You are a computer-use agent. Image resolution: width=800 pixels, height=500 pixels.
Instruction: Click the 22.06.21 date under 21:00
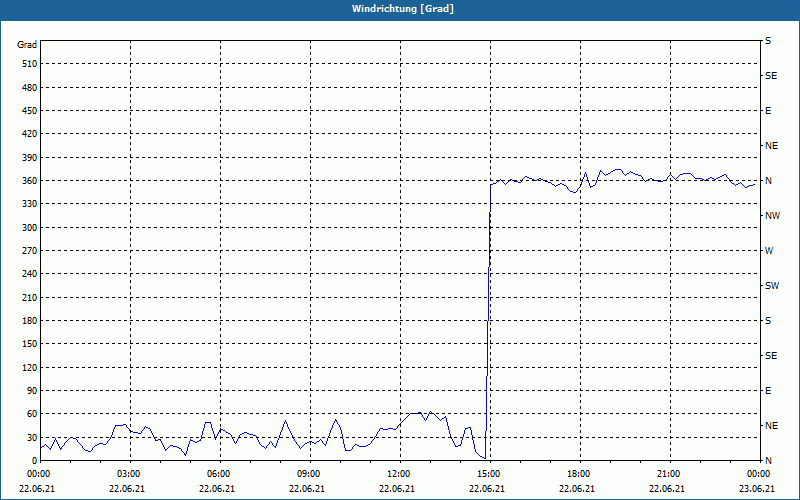[667, 489]
